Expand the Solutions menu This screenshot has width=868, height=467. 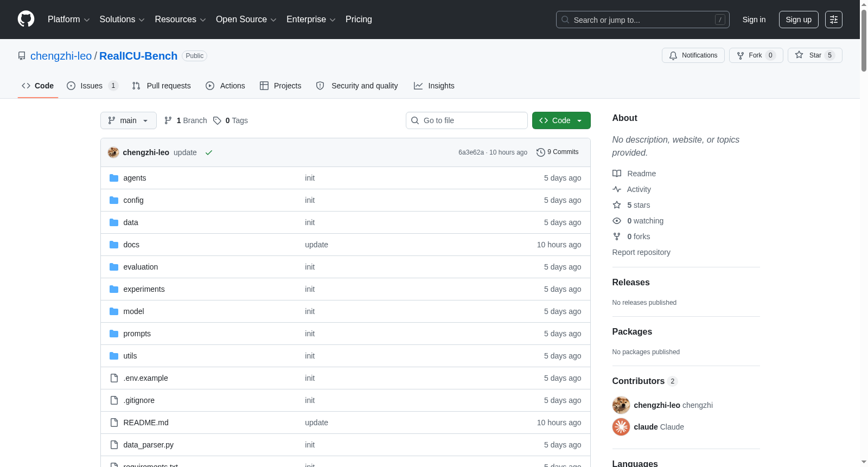point(122,20)
